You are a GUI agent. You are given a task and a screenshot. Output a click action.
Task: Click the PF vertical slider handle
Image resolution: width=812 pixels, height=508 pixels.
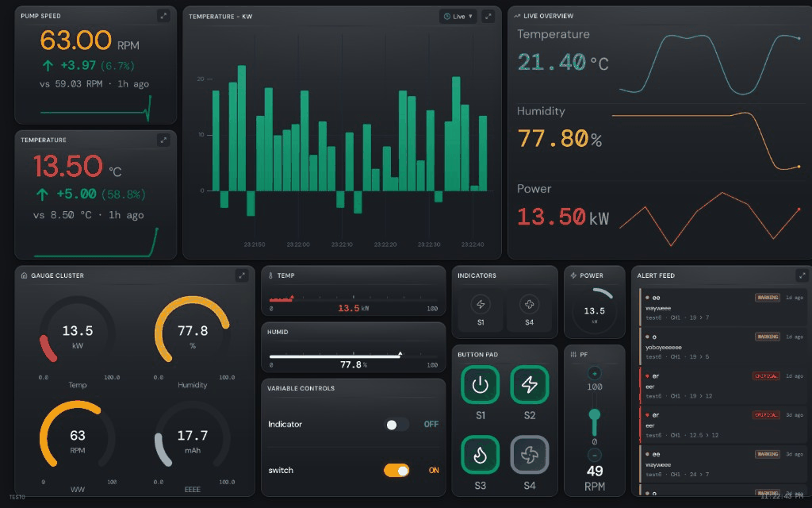[x=595, y=414]
